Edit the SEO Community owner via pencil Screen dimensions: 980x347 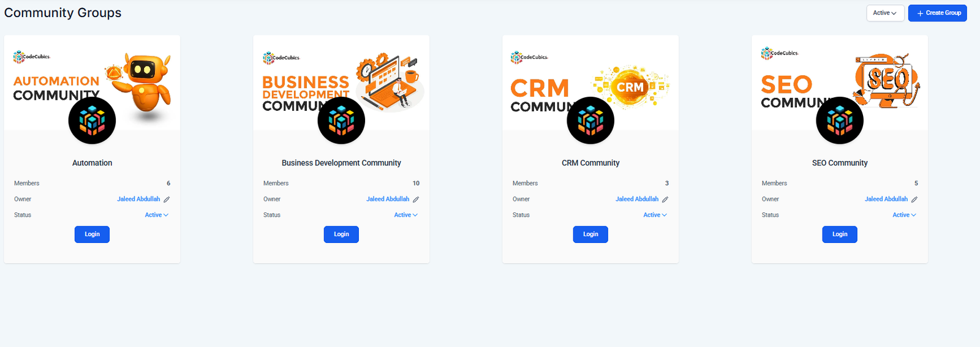pyautogui.click(x=914, y=200)
